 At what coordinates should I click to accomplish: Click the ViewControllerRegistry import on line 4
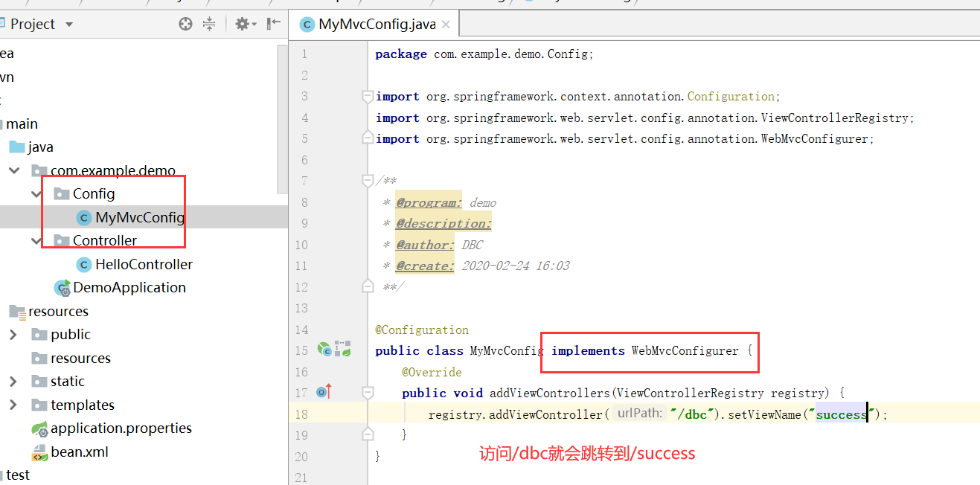pyautogui.click(x=644, y=118)
